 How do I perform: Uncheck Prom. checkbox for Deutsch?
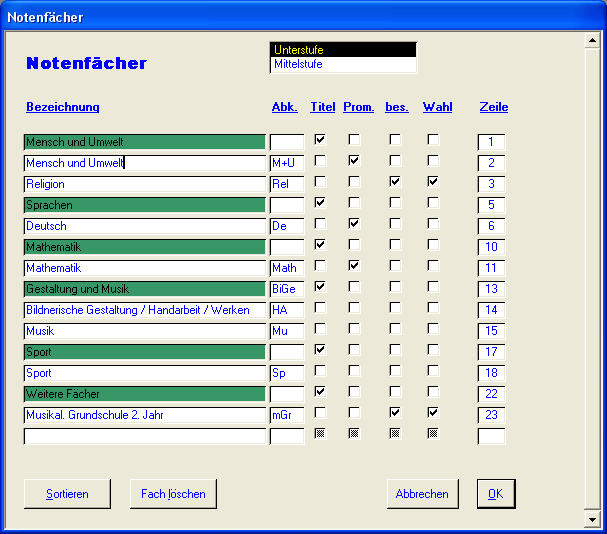pos(354,224)
